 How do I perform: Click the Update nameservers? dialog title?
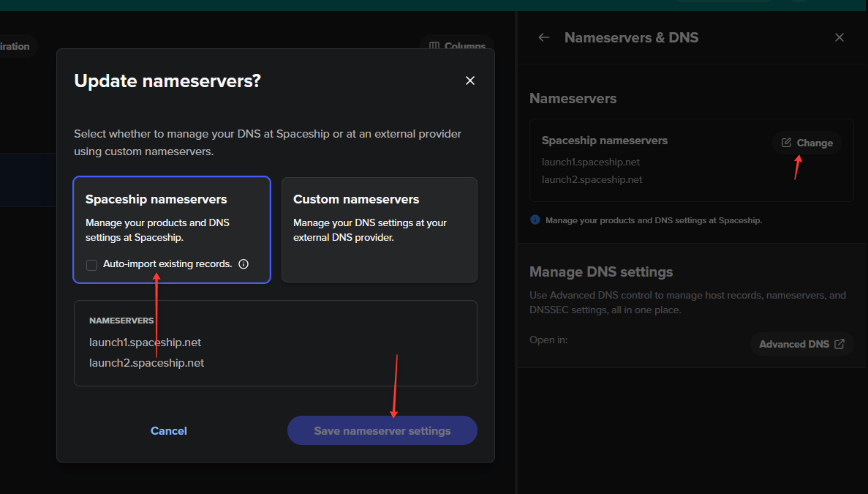click(x=167, y=81)
